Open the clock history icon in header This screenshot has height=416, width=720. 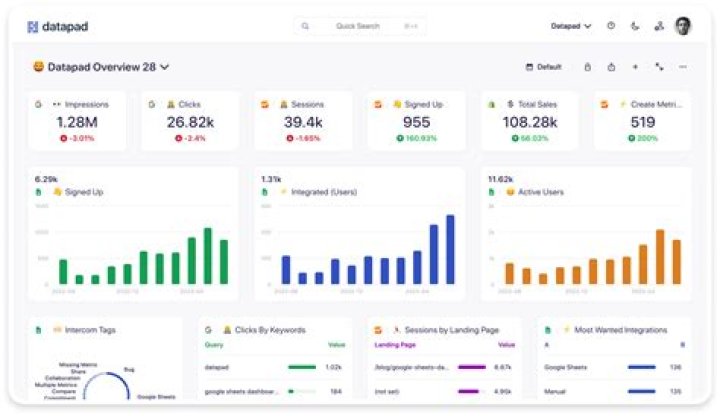pos(611,26)
